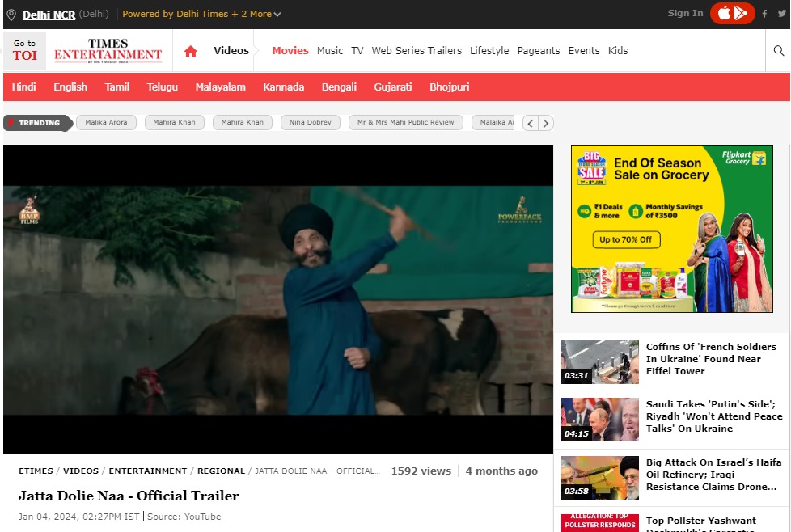Image resolution: width=791 pixels, height=532 pixels.
Task: Visit the Facebook icon link
Action: (x=765, y=14)
